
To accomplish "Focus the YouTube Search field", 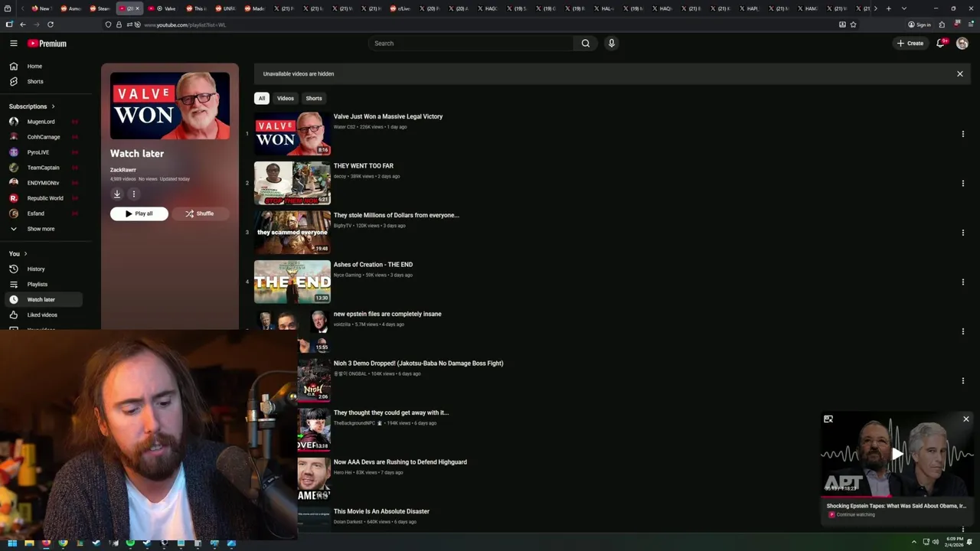I will [x=470, y=44].
